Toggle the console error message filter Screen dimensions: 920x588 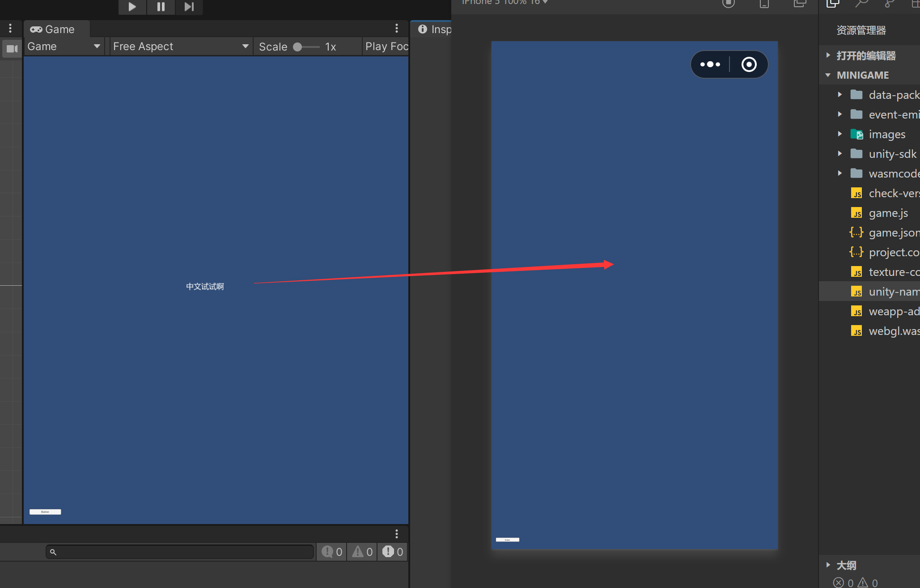point(393,552)
